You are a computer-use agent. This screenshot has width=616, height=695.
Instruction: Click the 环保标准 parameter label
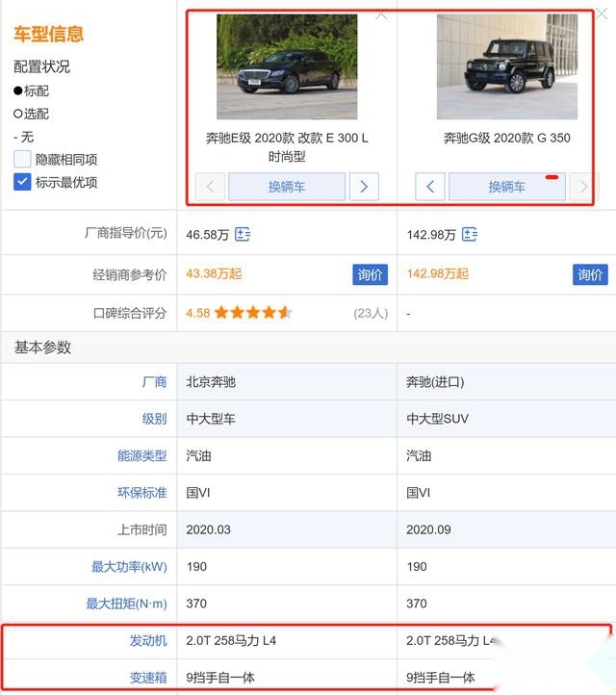pos(141,493)
